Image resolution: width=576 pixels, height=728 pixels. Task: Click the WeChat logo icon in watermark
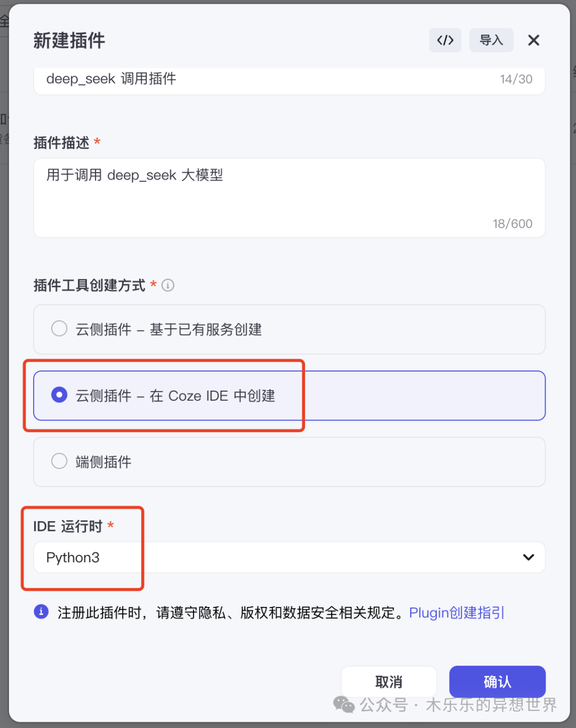(x=344, y=705)
